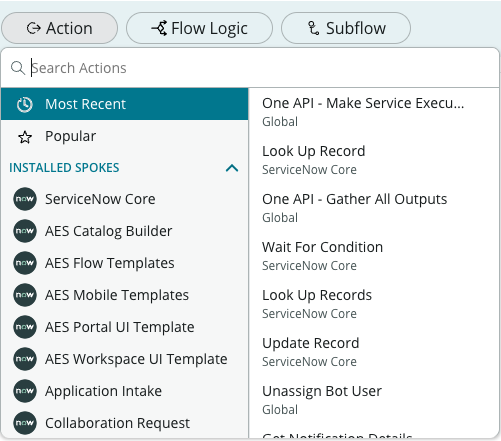Click the Action arrow icon
Screen dimensions: 501x441
click(x=33, y=28)
